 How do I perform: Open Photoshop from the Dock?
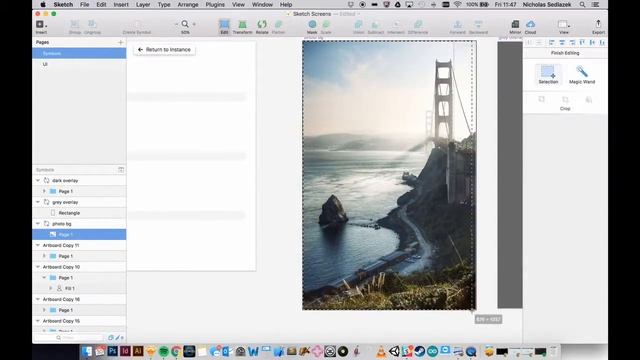112,351
